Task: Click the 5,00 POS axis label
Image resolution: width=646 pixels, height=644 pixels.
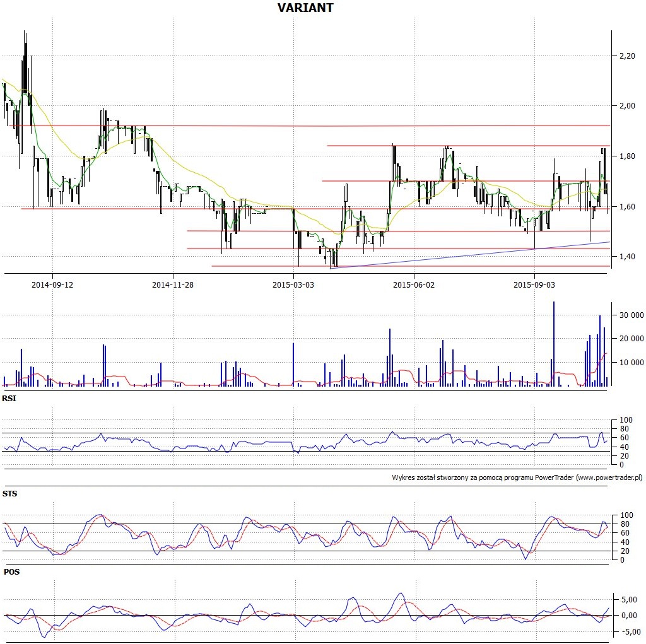Action: [629, 599]
